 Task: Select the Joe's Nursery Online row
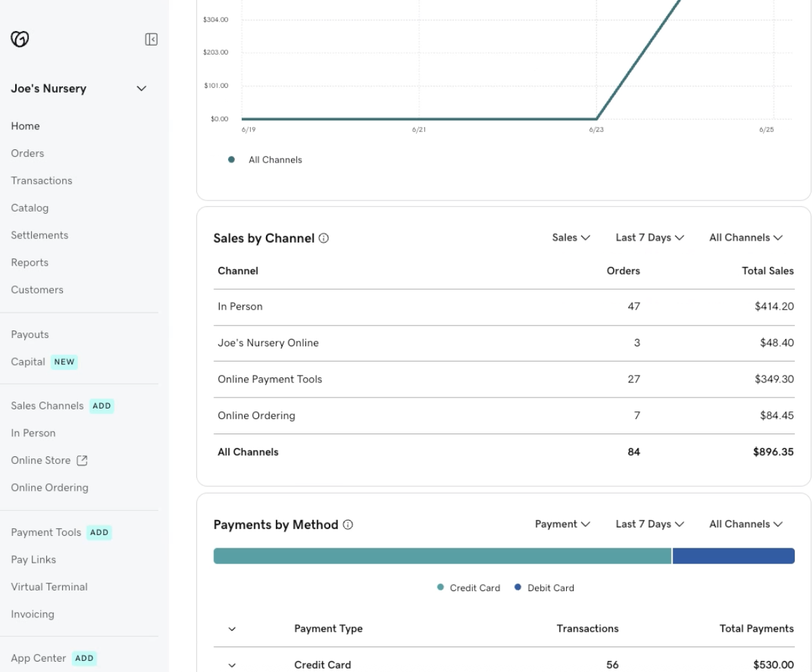click(x=504, y=343)
